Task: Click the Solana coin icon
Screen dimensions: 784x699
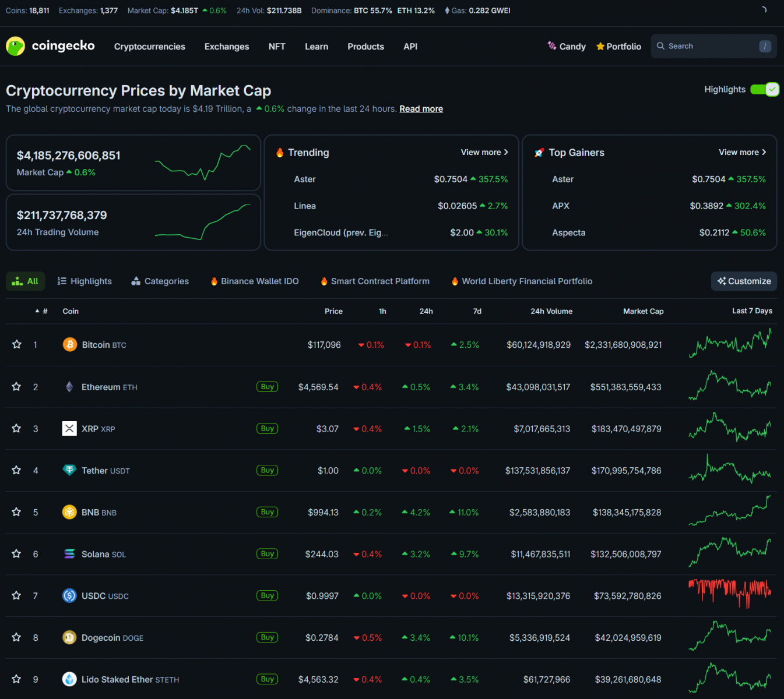Action: coord(69,554)
